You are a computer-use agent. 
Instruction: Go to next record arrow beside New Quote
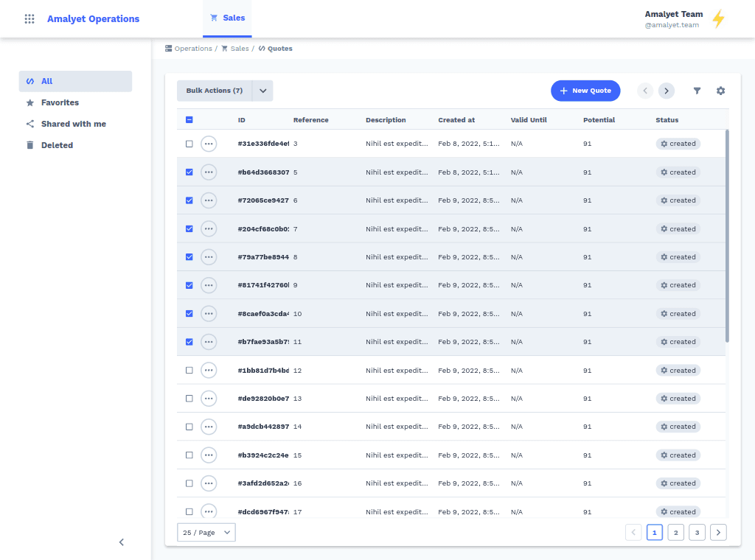click(667, 91)
